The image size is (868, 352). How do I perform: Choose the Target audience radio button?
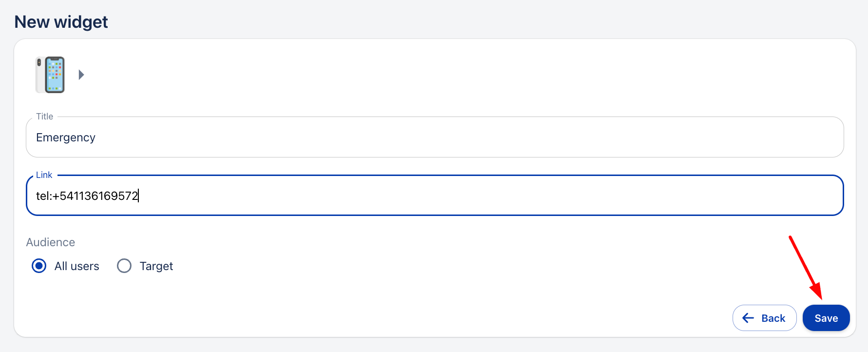pyautogui.click(x=124, y=266)
